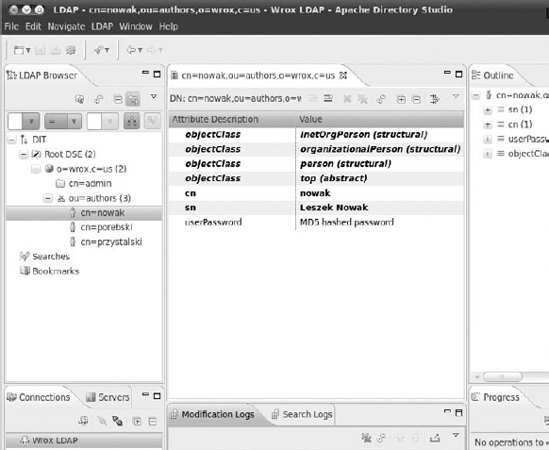
Task: Click Clear logs icon in Modification Logs
Action: [x=366, y=437]
